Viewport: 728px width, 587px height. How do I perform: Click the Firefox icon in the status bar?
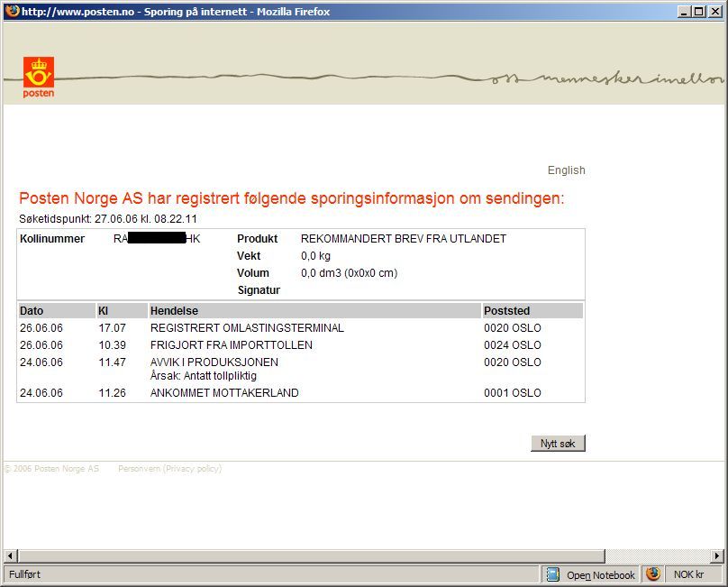(653, 574)
